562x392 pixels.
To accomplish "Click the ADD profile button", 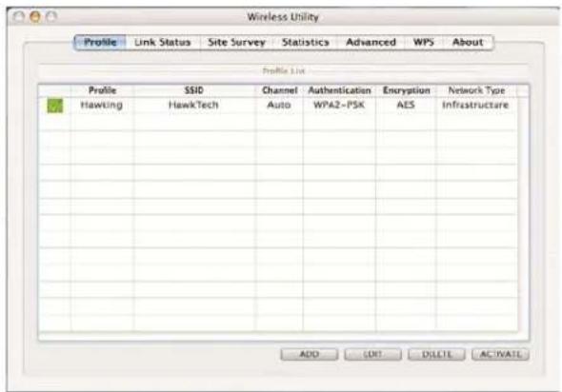I will [309, 354].
